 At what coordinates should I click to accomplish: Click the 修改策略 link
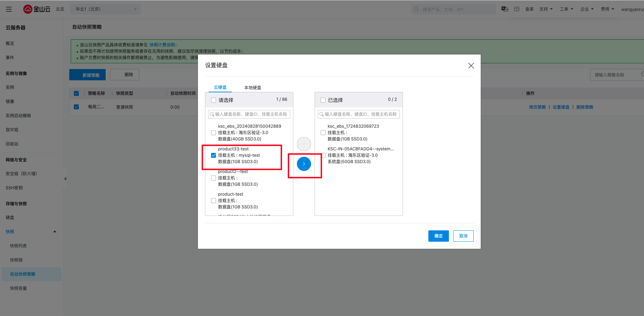pos(537,107)
